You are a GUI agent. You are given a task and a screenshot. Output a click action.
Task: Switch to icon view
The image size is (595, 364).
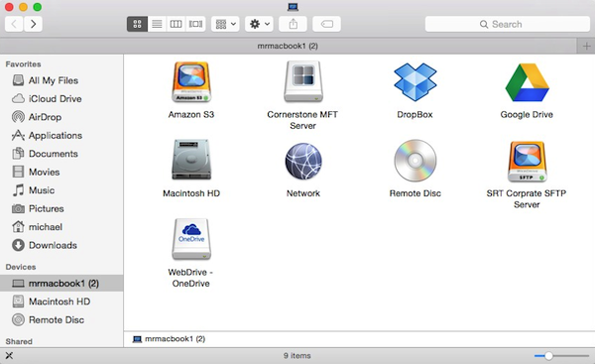click(x=137, y=24)
